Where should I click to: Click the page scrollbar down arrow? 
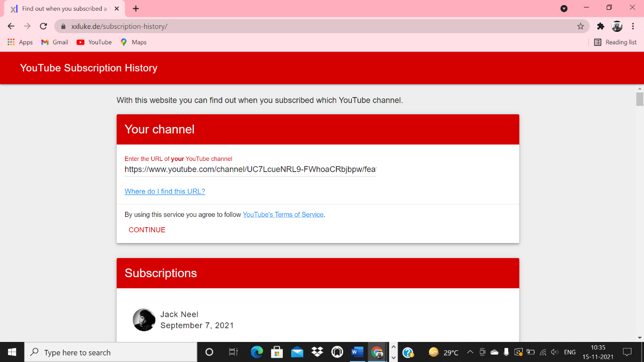(640, 338)
